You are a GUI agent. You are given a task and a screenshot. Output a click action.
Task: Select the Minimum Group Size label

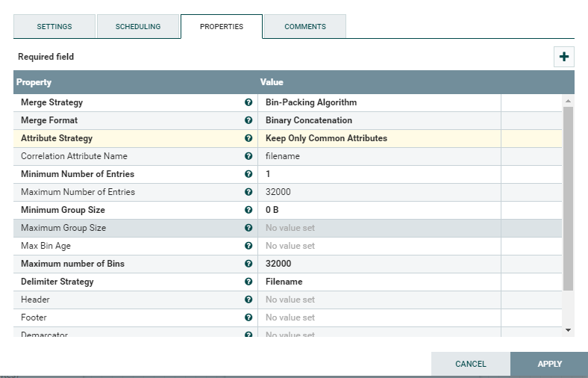[x=63, y=210]
